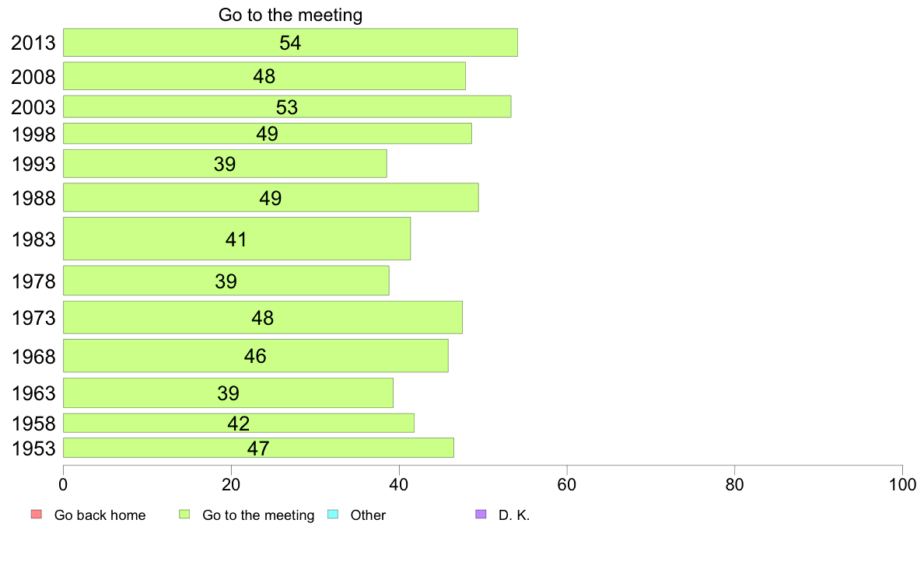Click the D. K. legend text
Image resolution: width=924 pixels, height=572 pixels.
point(514,514)
